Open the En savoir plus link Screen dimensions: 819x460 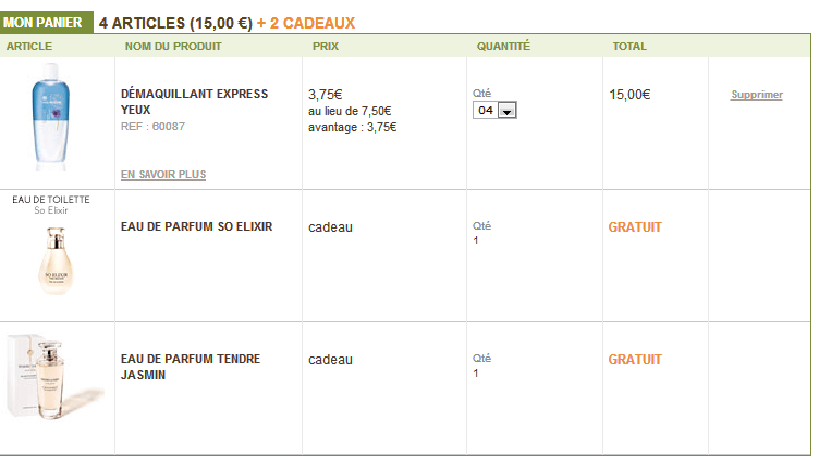tap(163, 174)
